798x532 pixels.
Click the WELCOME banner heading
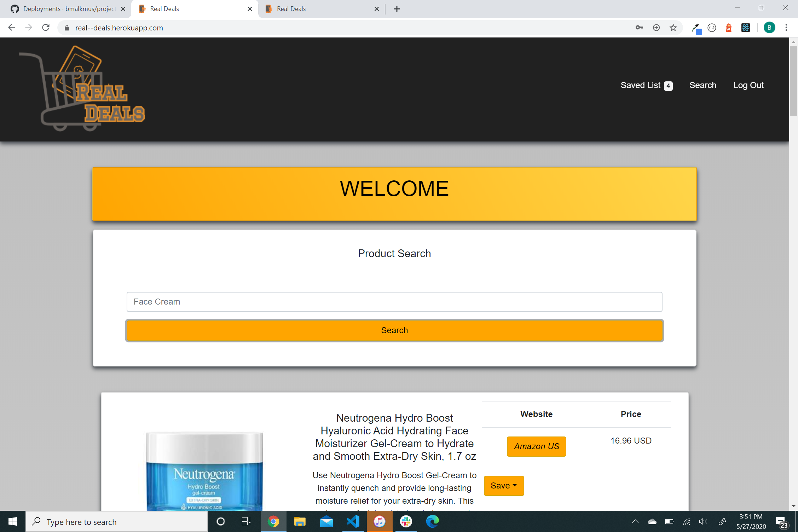[x=394, y=189]
